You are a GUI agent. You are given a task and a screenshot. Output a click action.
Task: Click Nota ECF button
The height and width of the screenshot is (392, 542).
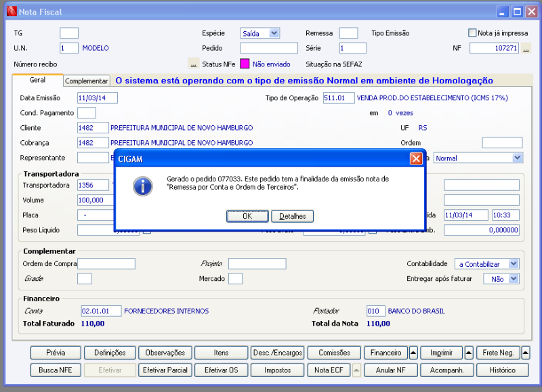(x=329, y=370)
